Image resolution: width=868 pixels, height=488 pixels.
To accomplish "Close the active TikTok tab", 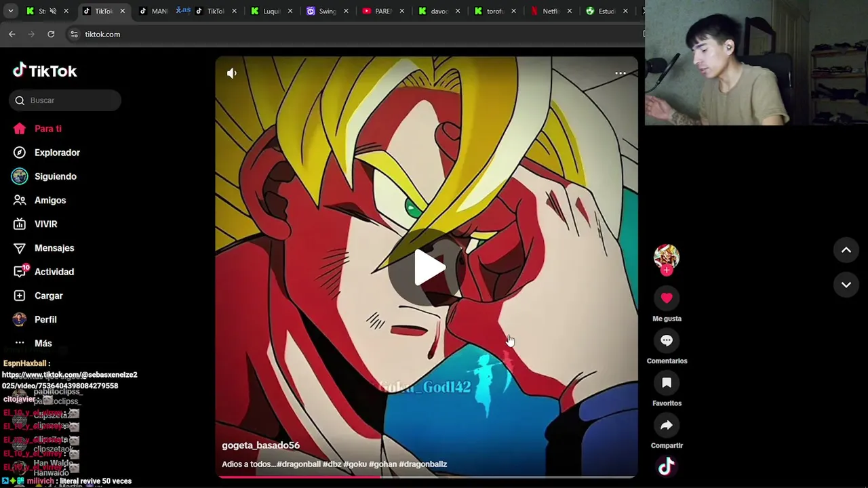I will point(122,11).
